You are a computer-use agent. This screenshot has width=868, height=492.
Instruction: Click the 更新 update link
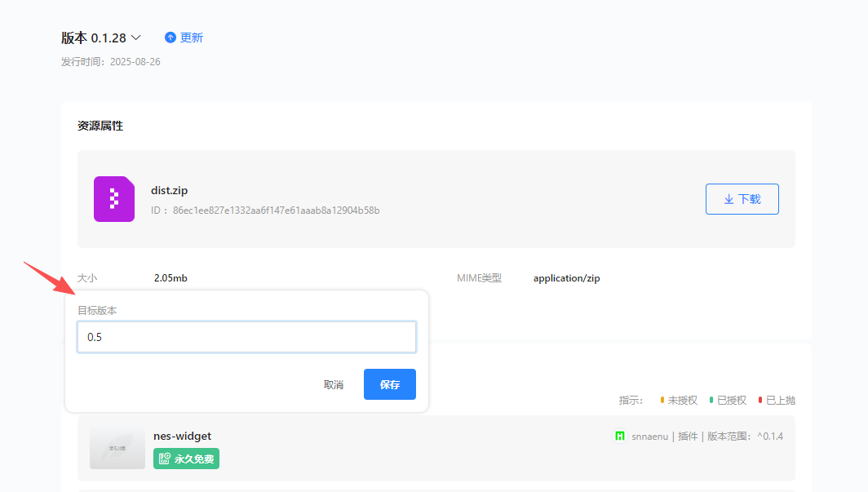point(192,38)
